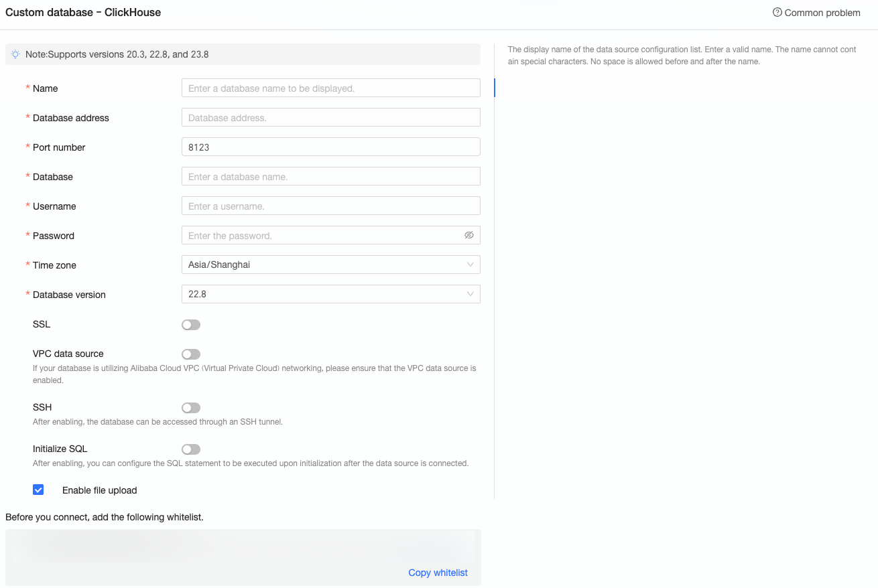Turn on VPC data source switch

[191, 354]
